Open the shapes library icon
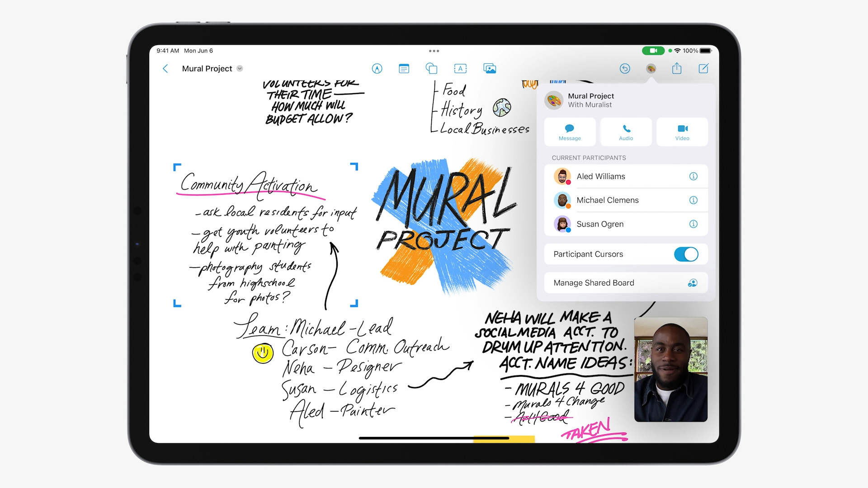Viewport: 868px width, 488px height. tap(431, 69)
